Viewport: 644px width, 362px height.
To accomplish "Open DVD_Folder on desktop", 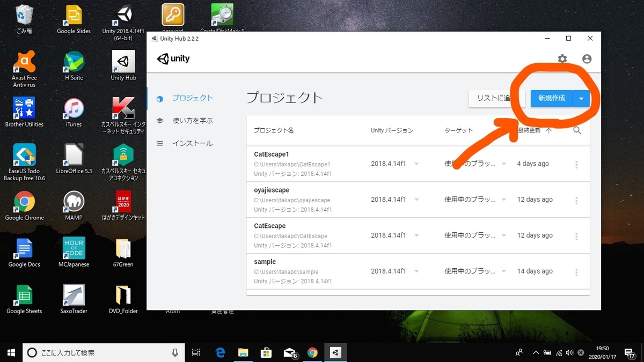I will pos(123,299).
